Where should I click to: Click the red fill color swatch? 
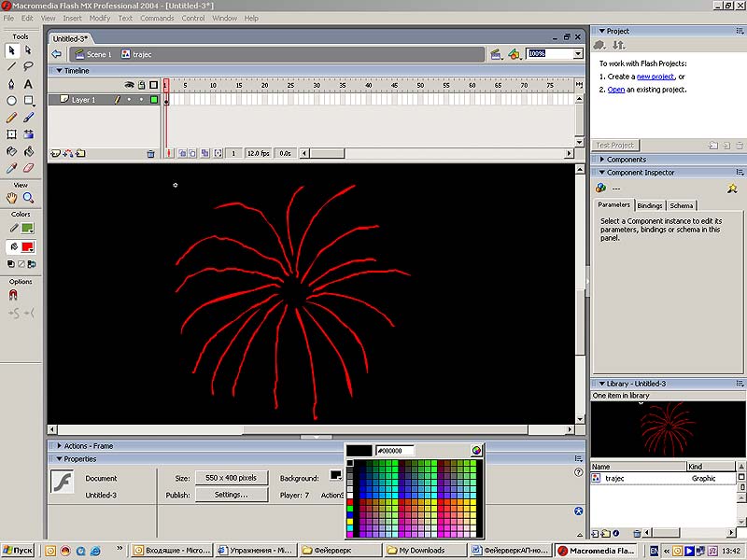[x=27, y=247]
